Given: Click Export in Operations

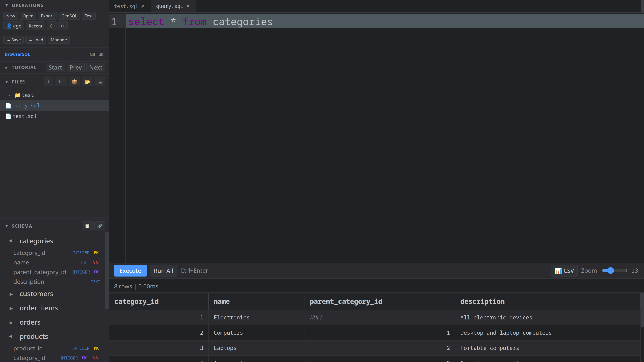Looking at the screenshot, I should pyautogui.click(x=47, y=16).
